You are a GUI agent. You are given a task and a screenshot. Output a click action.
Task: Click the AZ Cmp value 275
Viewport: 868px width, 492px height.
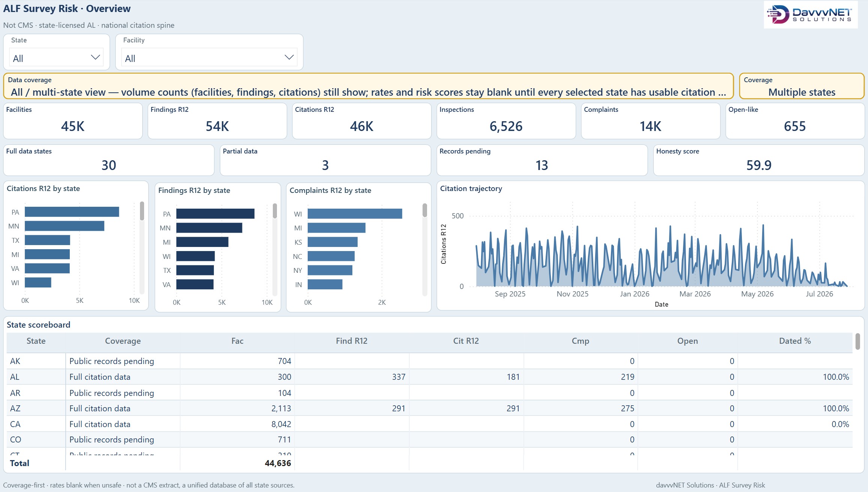(627, 408)
